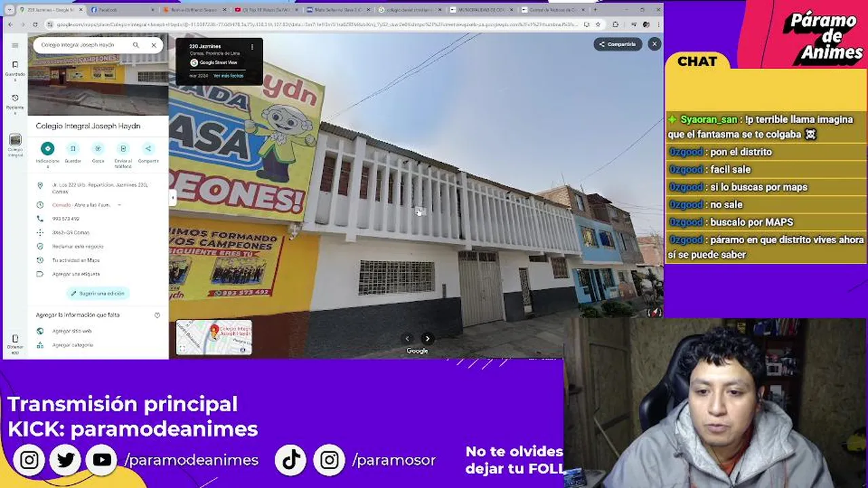The height and width of the screenshot is (488, 868).
Task: Switch to the YouTube tab
Action: (x=264, y=10)
